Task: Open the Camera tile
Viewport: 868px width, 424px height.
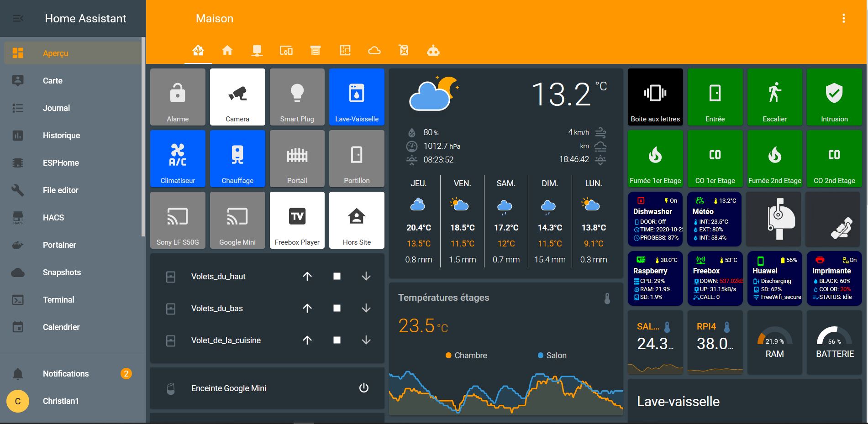Action: pos(237,97)
